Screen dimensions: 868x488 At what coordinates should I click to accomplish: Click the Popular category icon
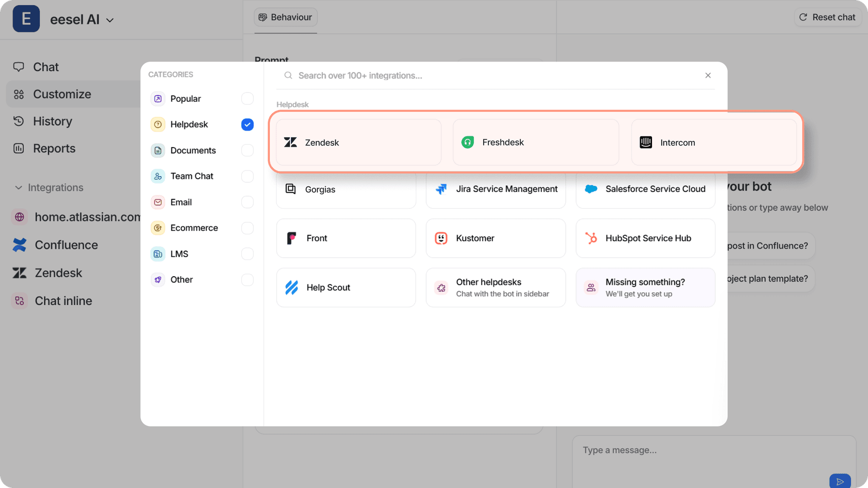(x=158, y=99)
